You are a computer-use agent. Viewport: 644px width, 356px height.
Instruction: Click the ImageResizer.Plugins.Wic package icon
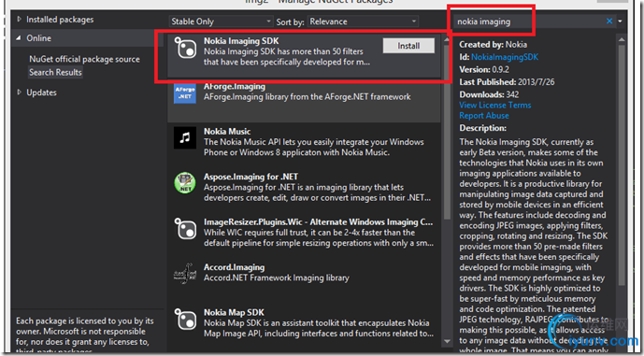pyautogui.click(x=185, y=228)
